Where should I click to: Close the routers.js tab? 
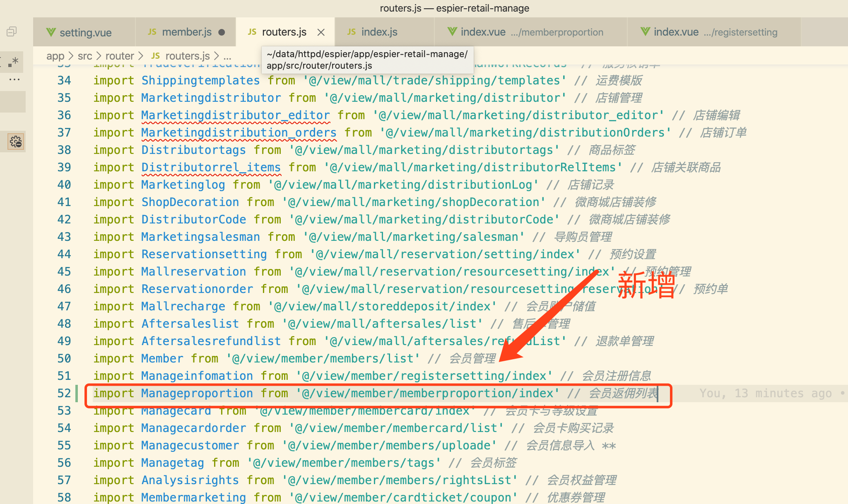tap(321, 32)
